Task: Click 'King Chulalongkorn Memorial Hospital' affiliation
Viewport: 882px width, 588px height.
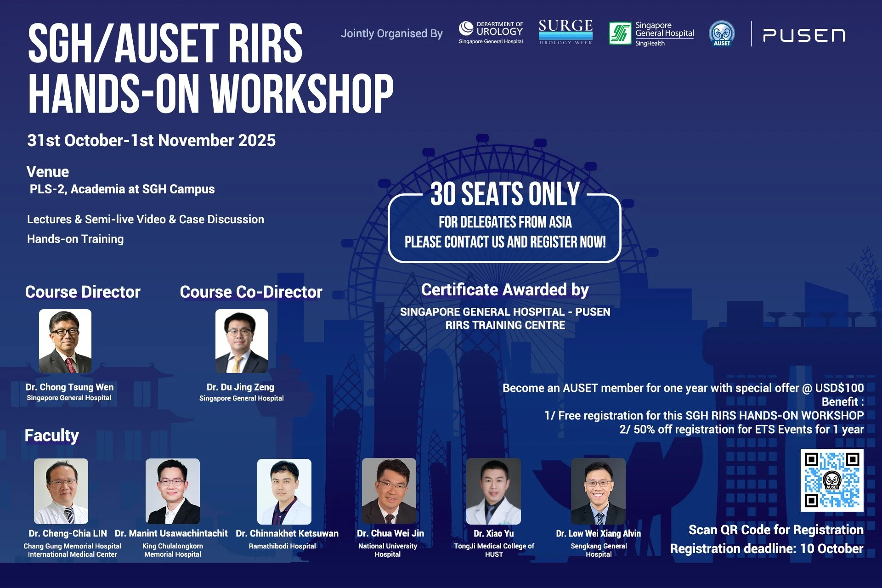Action: (x=173, y=550)
